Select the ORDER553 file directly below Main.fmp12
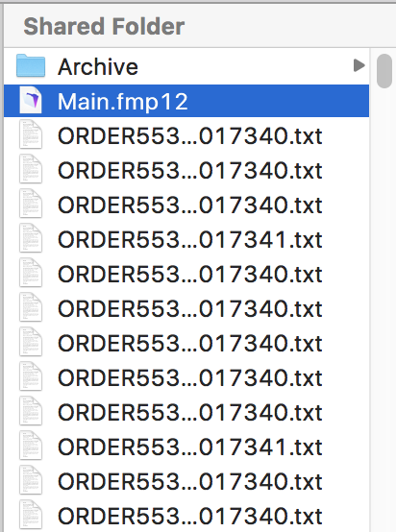Screen dimensions: 396x532 click(x=190, y=136)
